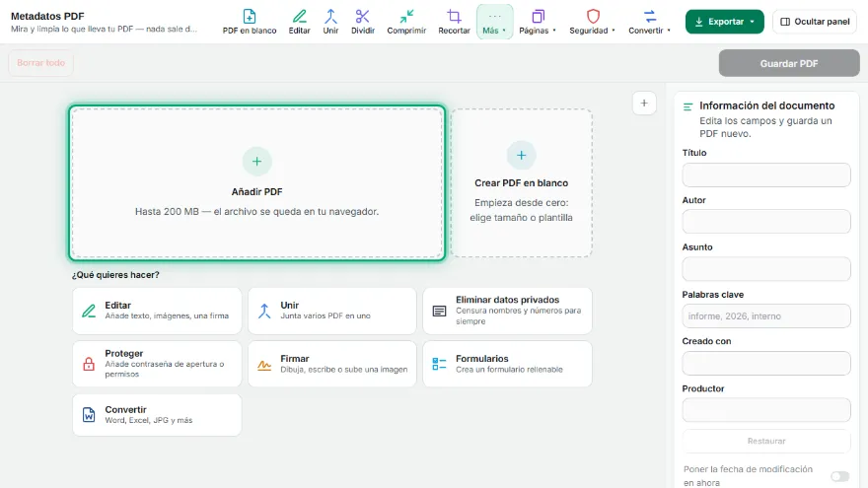
Task: Click the Productor input field
Action: point(766,410)
